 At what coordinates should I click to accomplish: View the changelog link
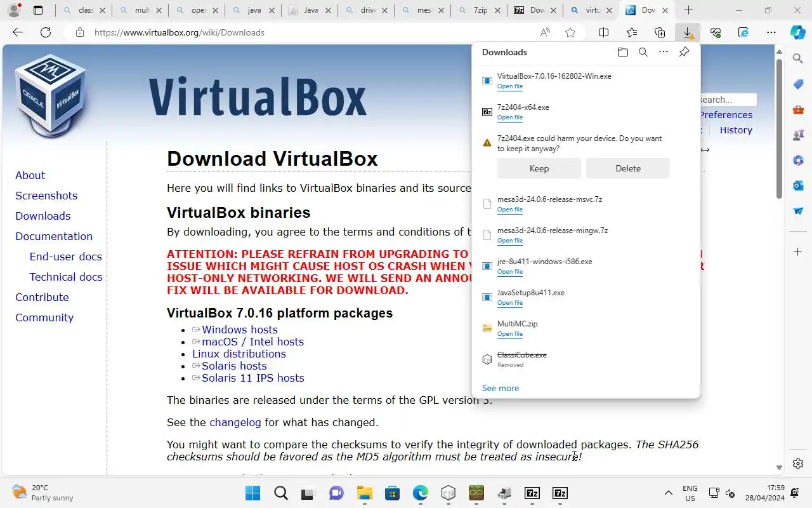(235, 422)
